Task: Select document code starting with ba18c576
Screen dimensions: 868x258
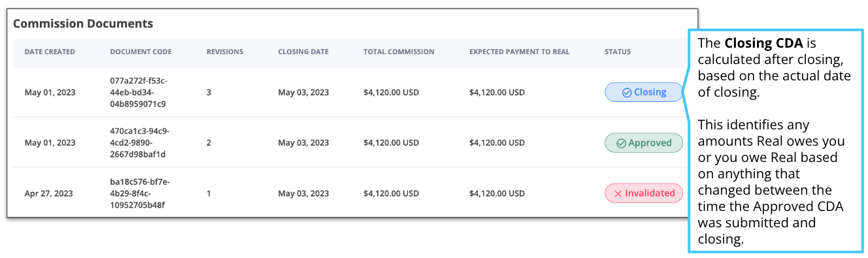Action: (138, 193)
